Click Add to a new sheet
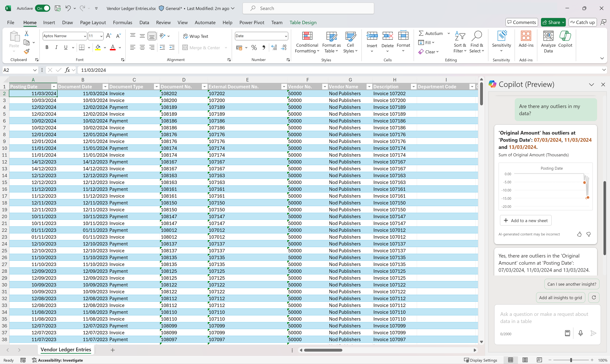 (526, 220)
